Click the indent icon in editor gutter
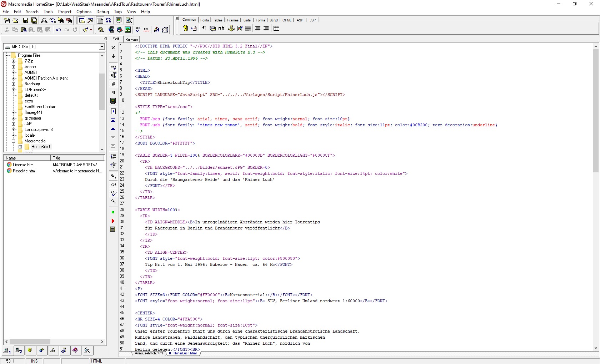This screenshot has height=364, width=600. (113, 156)
